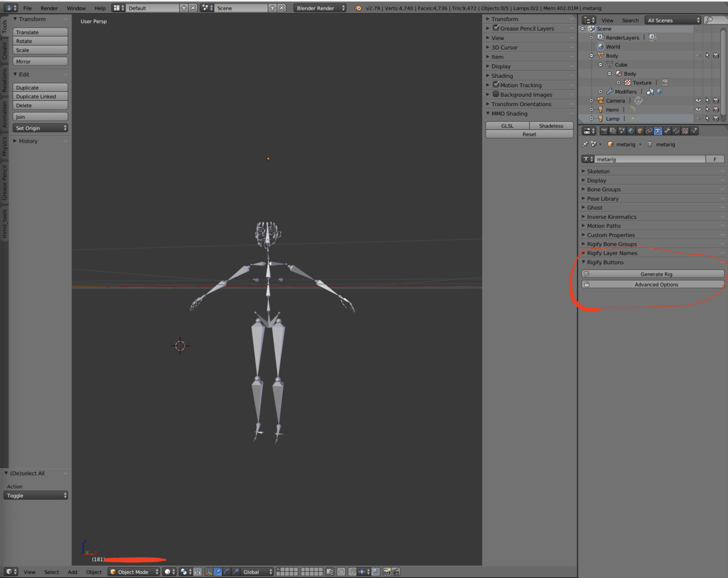Viewport: 728px width, 578px height.
Task: Open the World properties tab
Action: click(631, 131)
